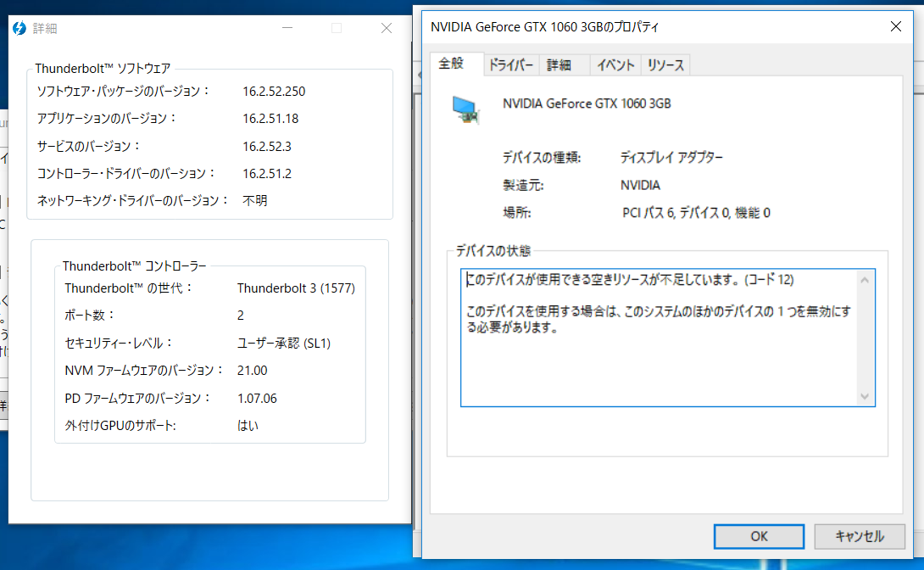The height and width of the screenshot is (570, 924).
Task: Click the software package version 16.2.52.250
Action: tap(274, 92)
